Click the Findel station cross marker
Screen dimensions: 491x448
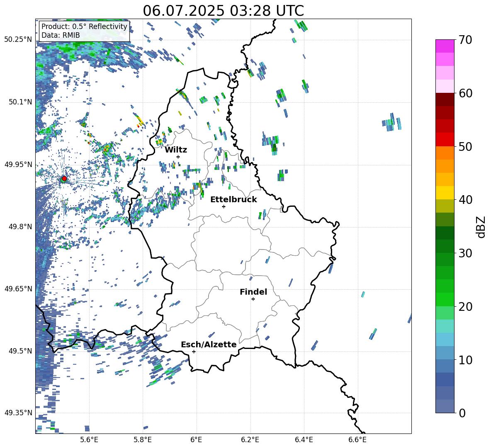point(253,299)
